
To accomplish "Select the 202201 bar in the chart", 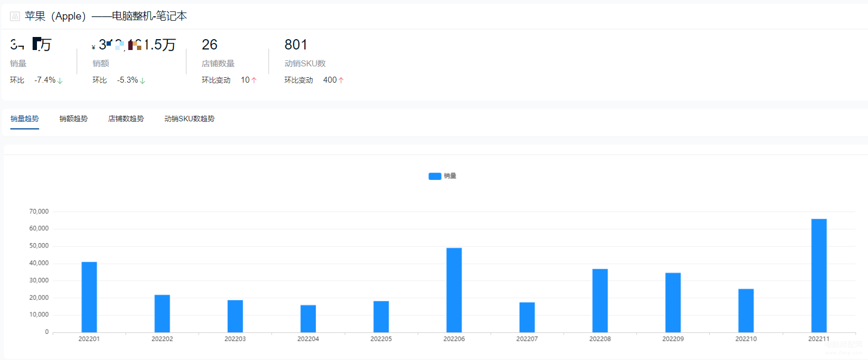I will coord(89,297).
